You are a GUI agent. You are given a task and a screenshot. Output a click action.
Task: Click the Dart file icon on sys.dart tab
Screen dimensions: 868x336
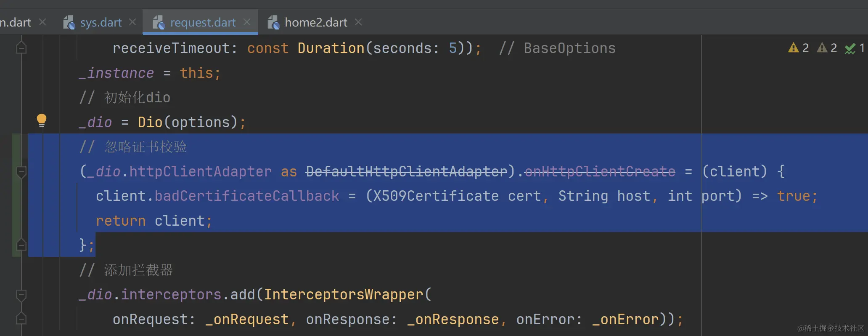69,22
